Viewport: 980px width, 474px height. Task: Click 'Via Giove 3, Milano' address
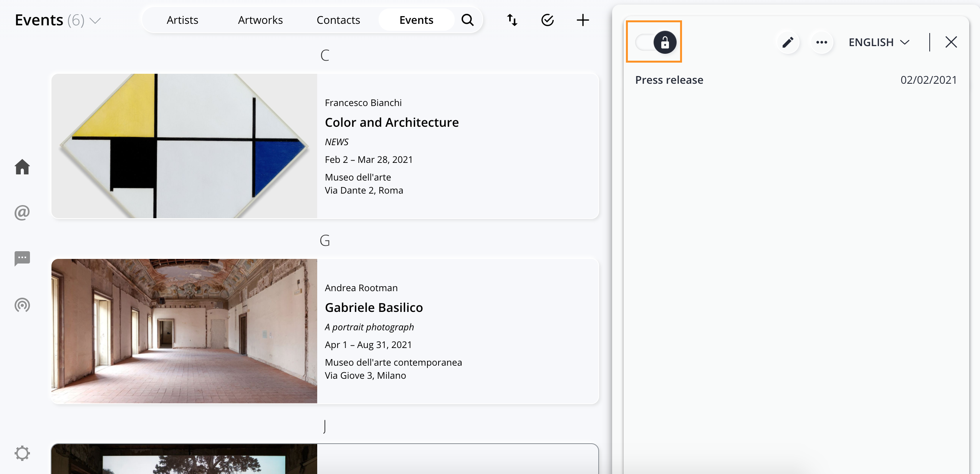click(366, 375)
